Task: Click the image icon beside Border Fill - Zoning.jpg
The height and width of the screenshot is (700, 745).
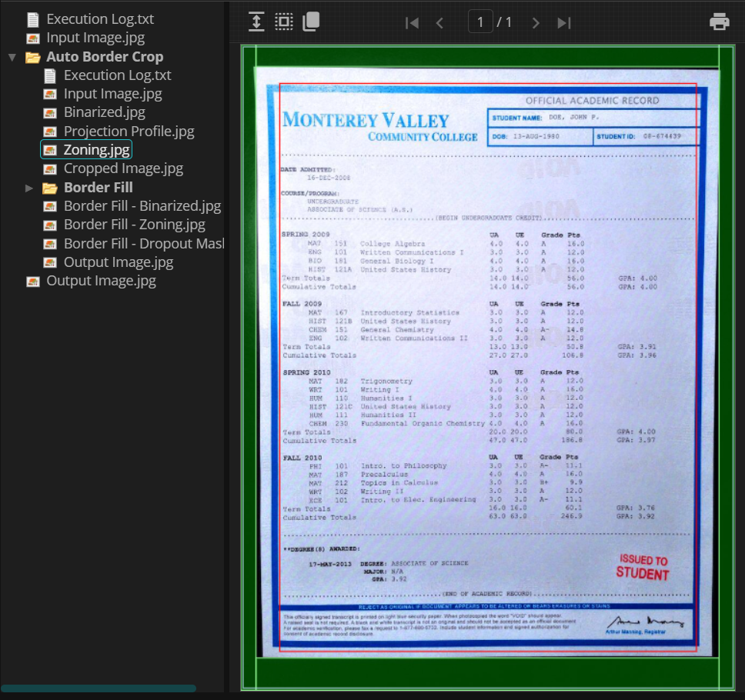Action: (50, 225)
